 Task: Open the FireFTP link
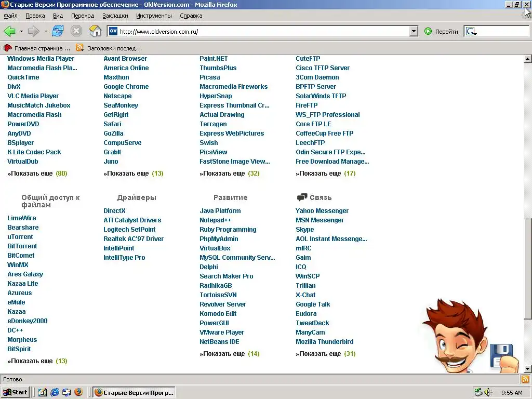pos(307,105)
